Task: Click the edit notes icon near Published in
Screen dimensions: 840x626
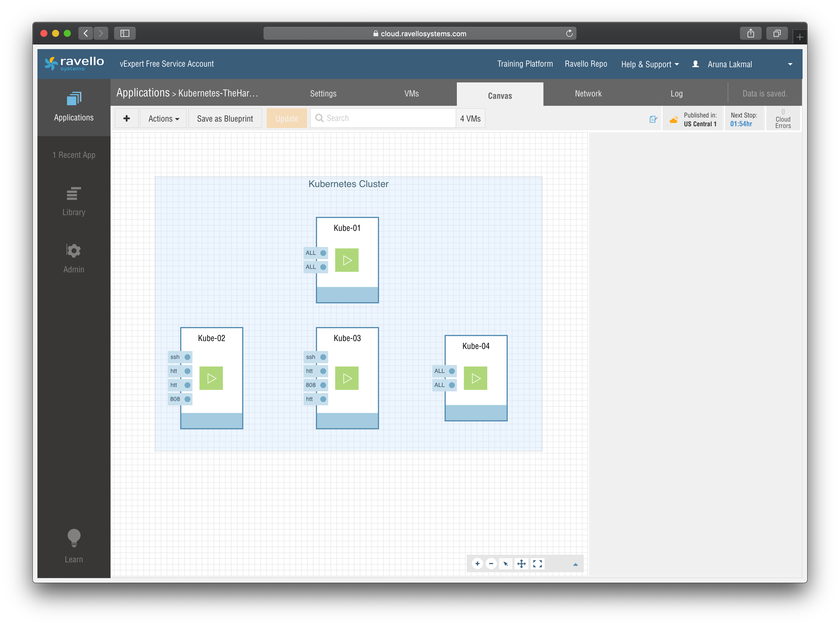Action: point(653,119)
